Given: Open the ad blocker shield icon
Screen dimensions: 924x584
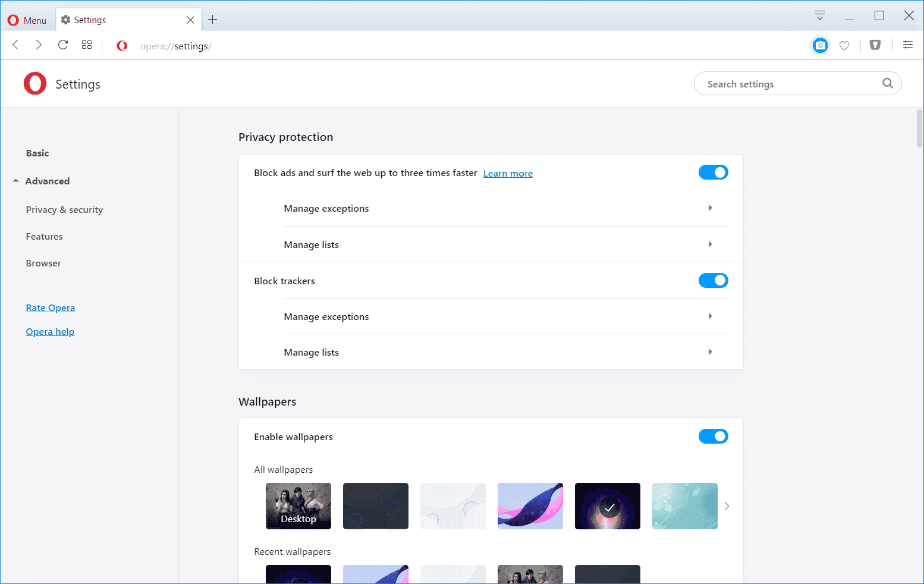Looking at the screenshot, I should pyautogui.click(x=875, y=45).
